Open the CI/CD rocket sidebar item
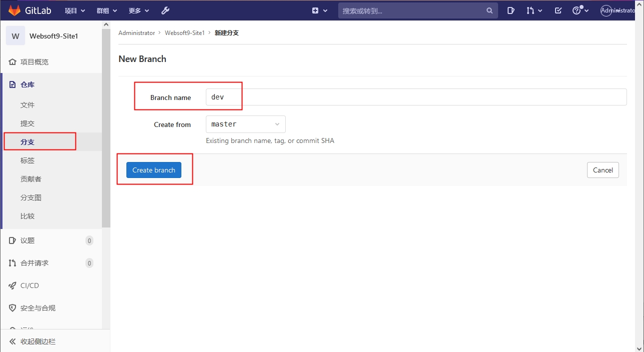The height and width of the screenshot is (352, 644). [29, 285]
